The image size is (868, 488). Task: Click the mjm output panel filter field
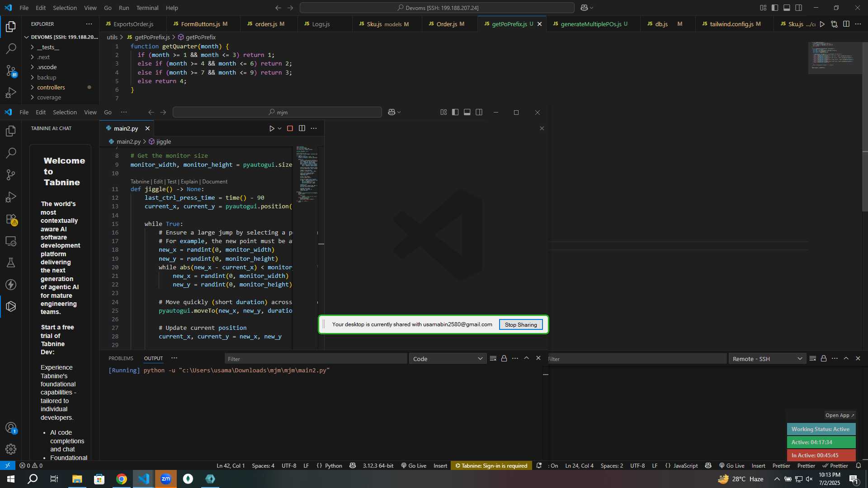click(x=316, y=359)
